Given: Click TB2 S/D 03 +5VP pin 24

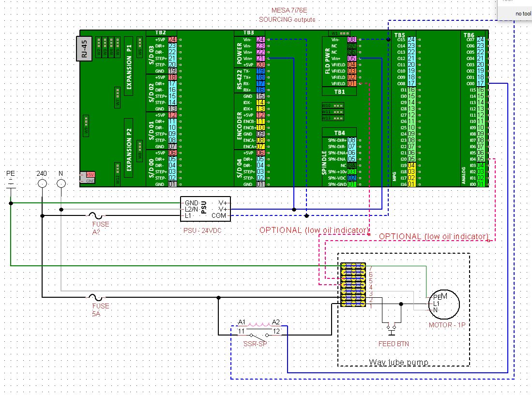Looking at the screenshot, I should (172, 40).
